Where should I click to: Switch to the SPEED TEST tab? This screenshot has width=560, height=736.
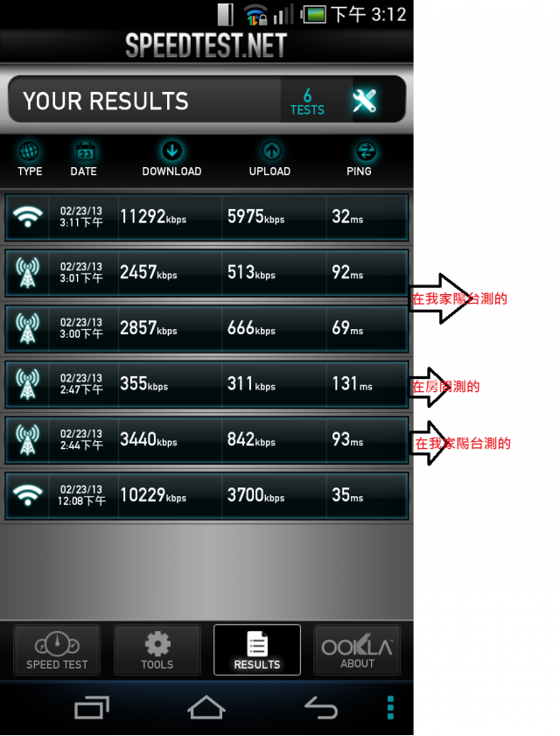57,650
